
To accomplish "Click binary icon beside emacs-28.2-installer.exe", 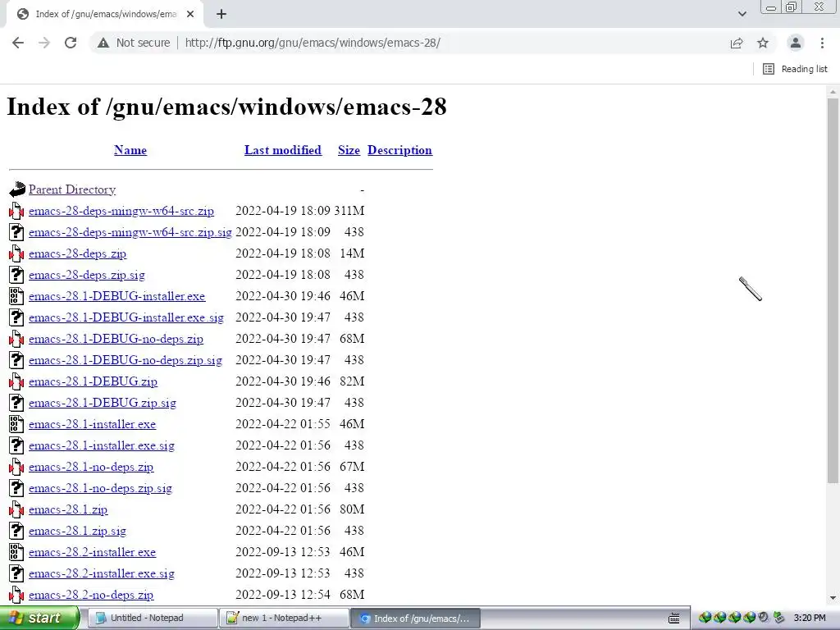I will [16, 552].
